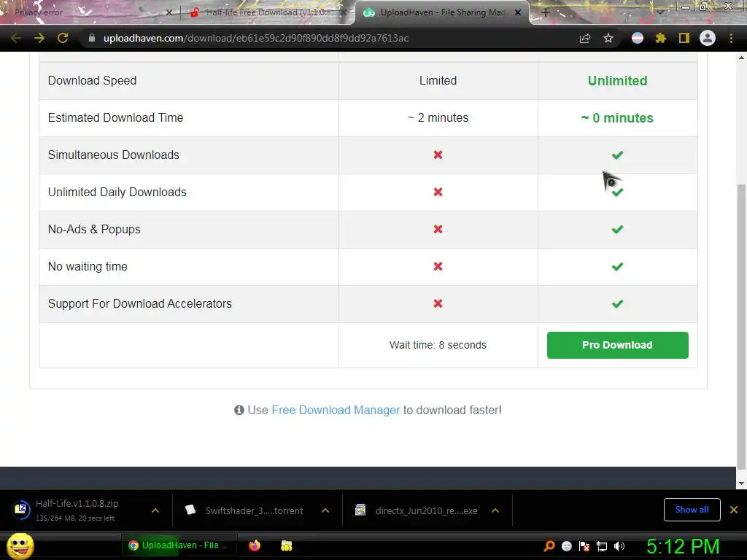Open the Extensions puzzle piece menu
This screenshot has width=747, height=560.
pyautogui.click(x=660, y=38)
